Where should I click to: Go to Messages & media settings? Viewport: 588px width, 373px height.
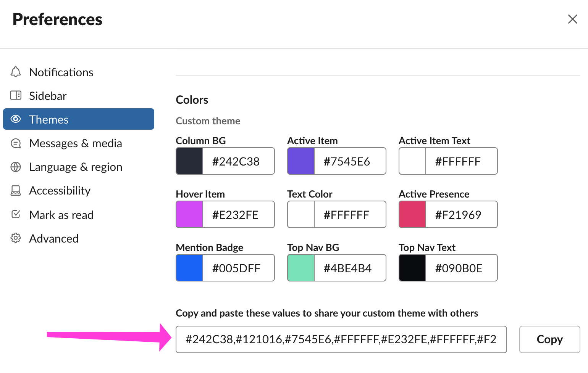coord(76,143)
